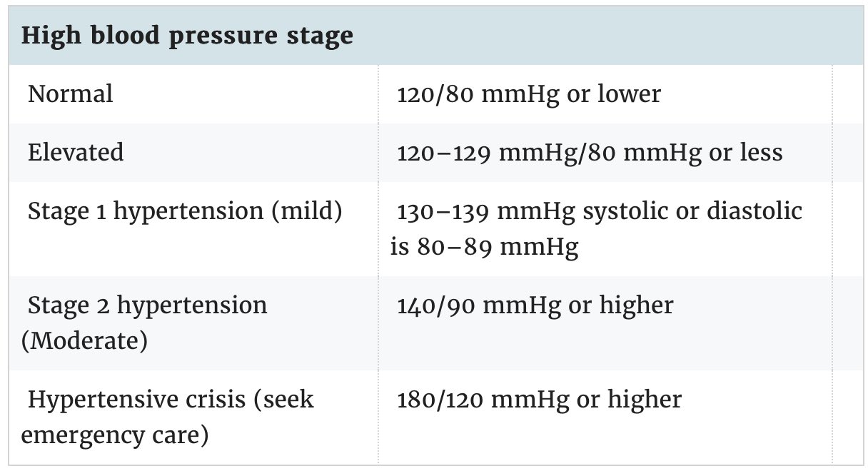Click the word "(mild)" in Stage 1
Image resolution: width=868 pixels, height=471 pixels.
click(307, 211)
